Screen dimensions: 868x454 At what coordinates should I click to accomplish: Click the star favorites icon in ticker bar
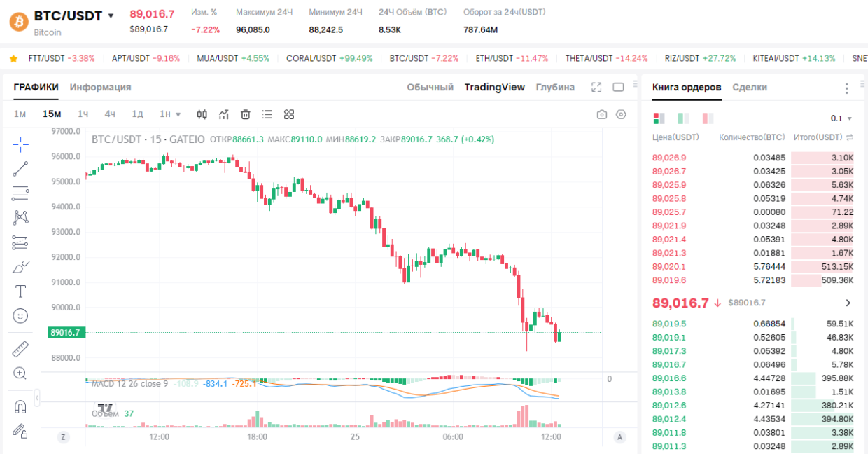coord(13,58)
